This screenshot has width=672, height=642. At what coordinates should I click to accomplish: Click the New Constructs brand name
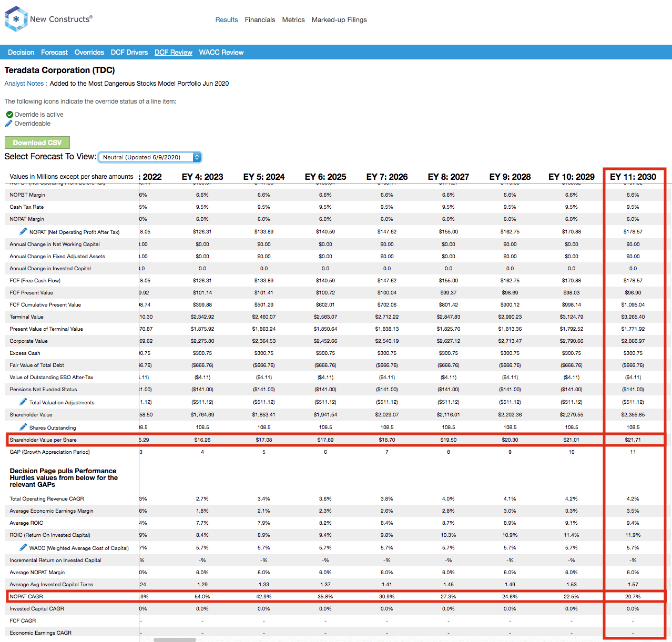pos(61,19)
